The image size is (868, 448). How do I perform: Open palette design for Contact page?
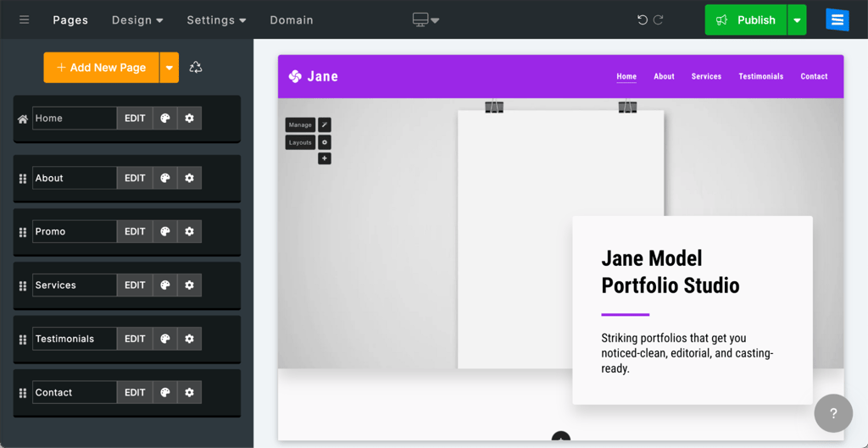(x=165, y=393)
